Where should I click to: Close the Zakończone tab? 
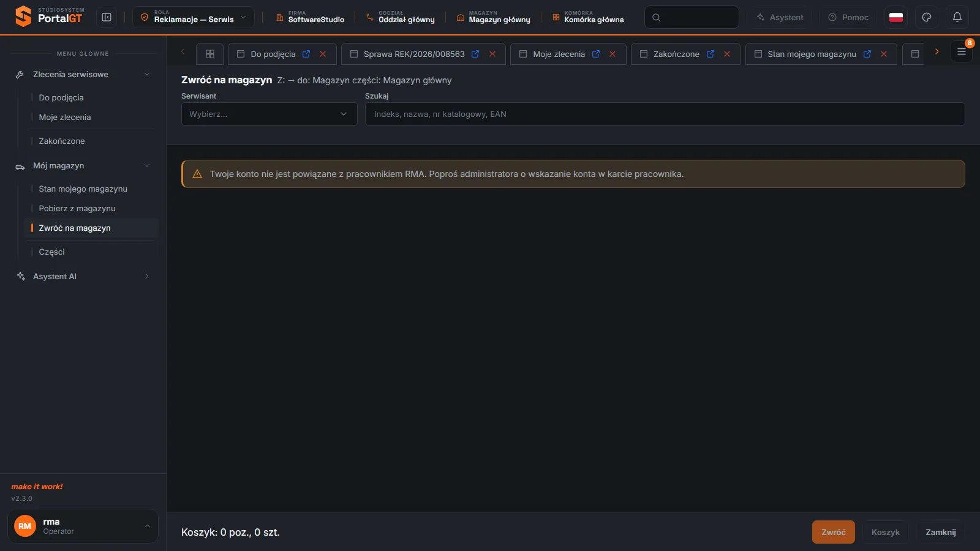point(727,54)
